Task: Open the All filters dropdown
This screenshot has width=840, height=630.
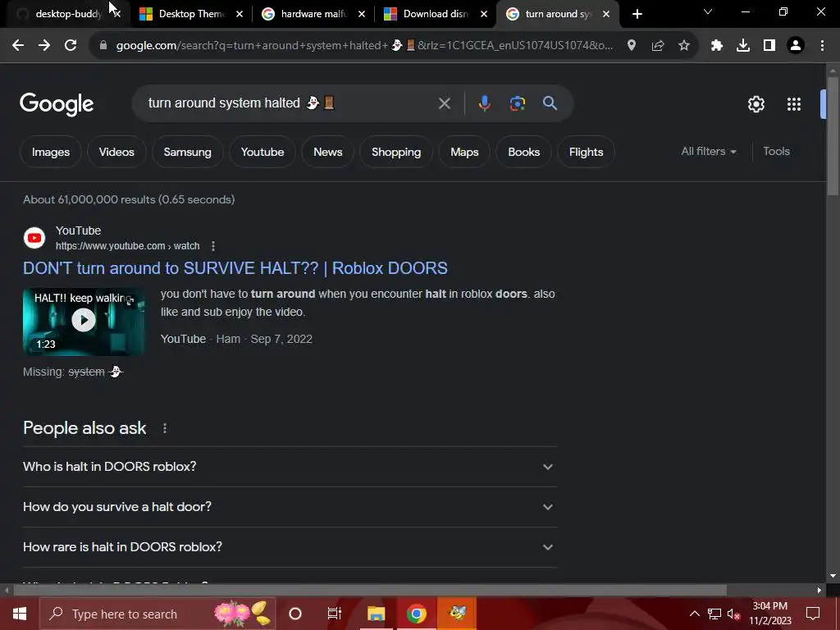Action: tap(709, 152)
